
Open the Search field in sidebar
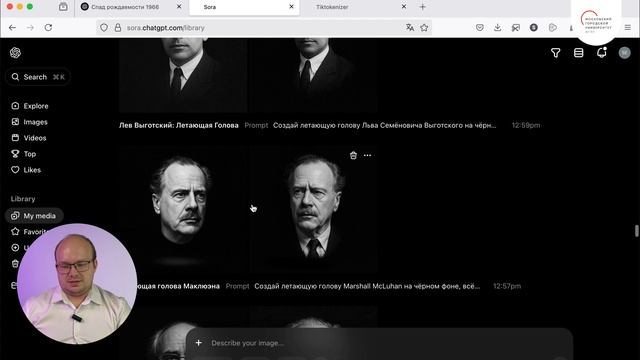(38, 77)
